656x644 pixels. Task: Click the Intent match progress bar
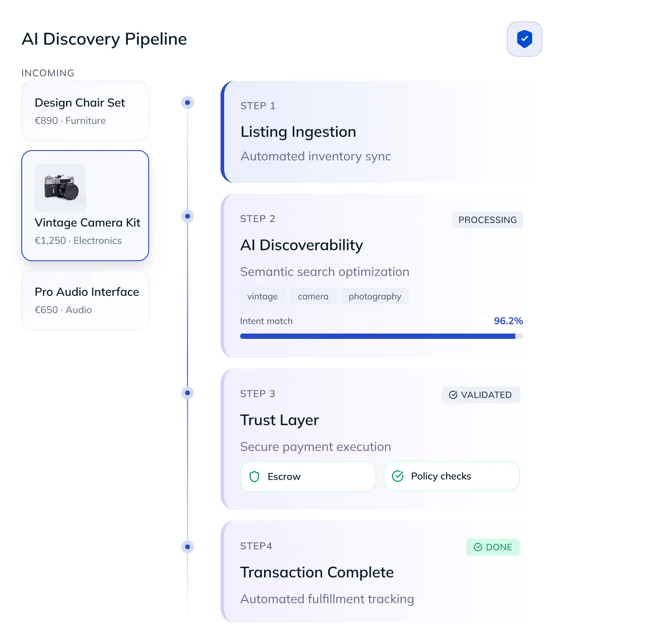point(382,336)
